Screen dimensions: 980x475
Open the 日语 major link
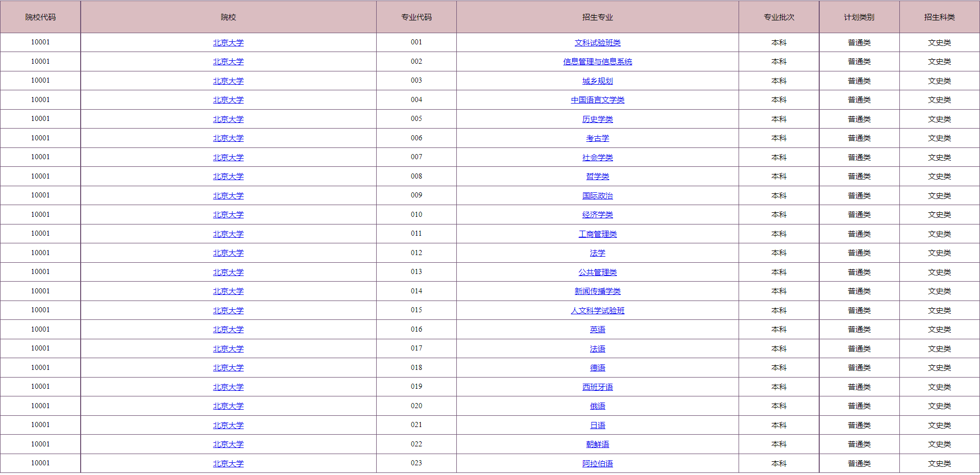point(597,426)
